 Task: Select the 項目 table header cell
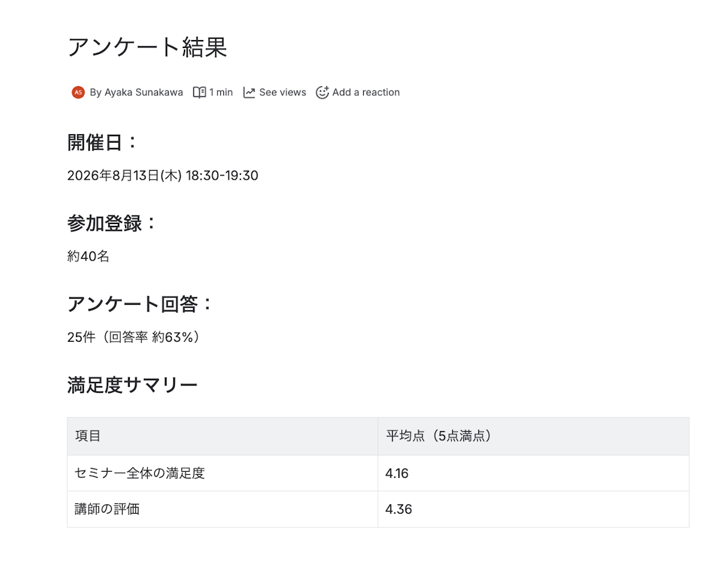click(x=222, y=437)
